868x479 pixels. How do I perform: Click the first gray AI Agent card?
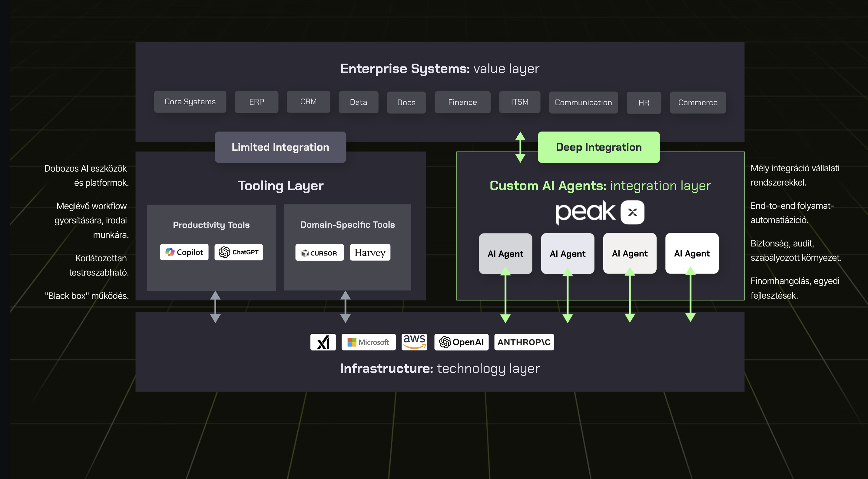(x=505, y=254)
